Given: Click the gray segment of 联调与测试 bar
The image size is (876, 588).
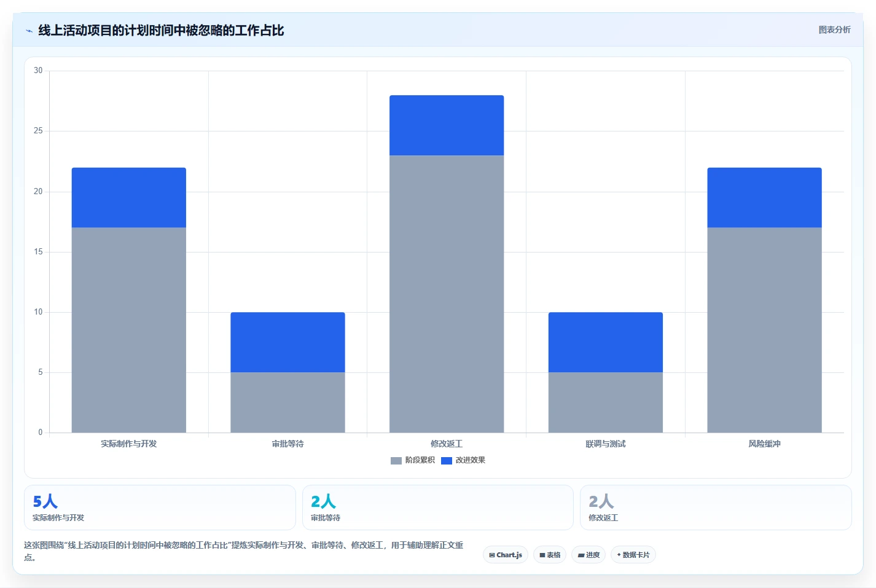Looking at the screenshot, I should [606, 402].
